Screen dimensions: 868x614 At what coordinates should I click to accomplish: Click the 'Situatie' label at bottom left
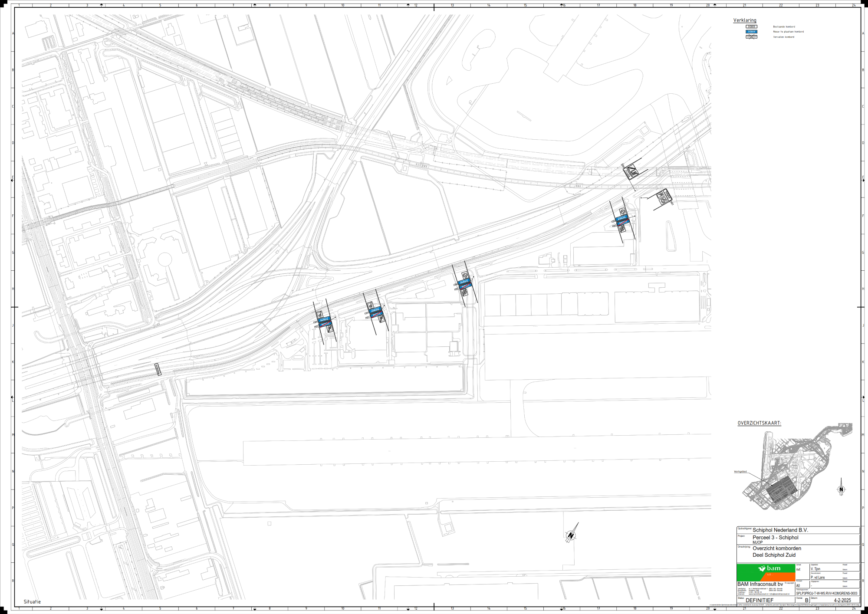click(32, 602)
